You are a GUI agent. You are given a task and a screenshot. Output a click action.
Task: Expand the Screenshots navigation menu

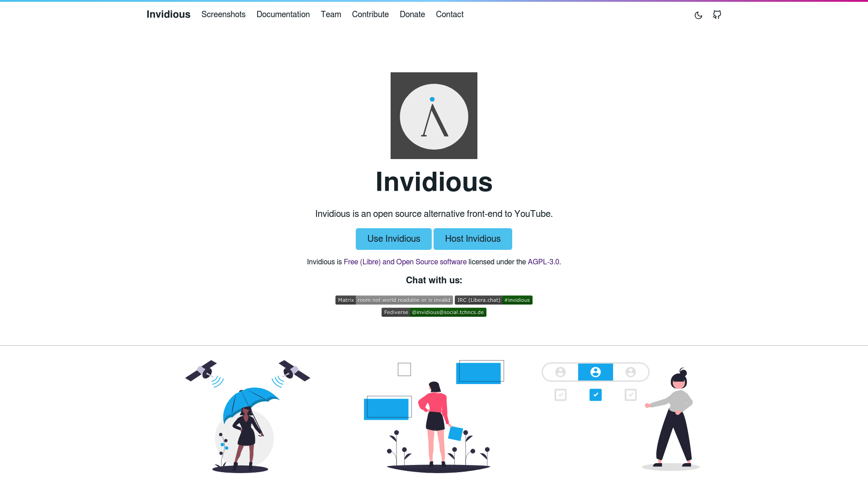click(x=224, y=14)
